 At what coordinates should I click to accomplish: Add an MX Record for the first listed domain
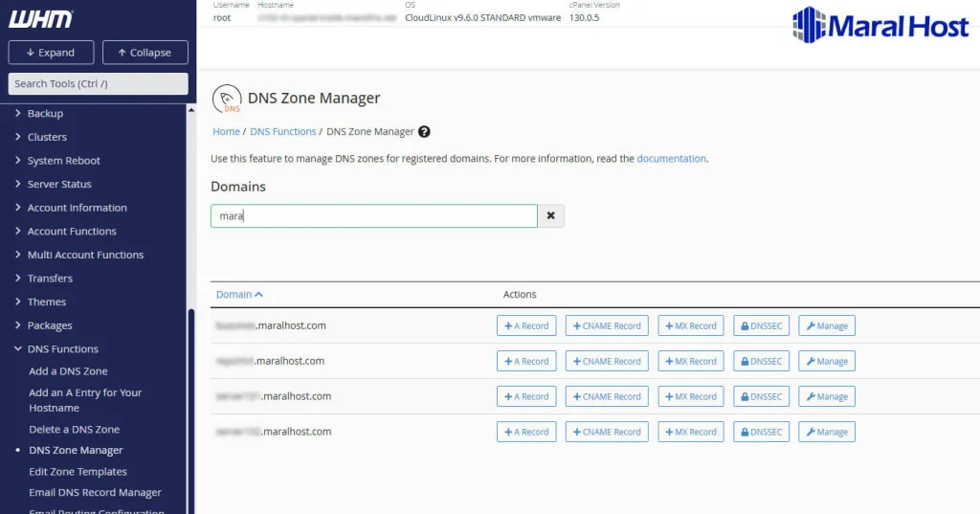[x=691, y=325]
